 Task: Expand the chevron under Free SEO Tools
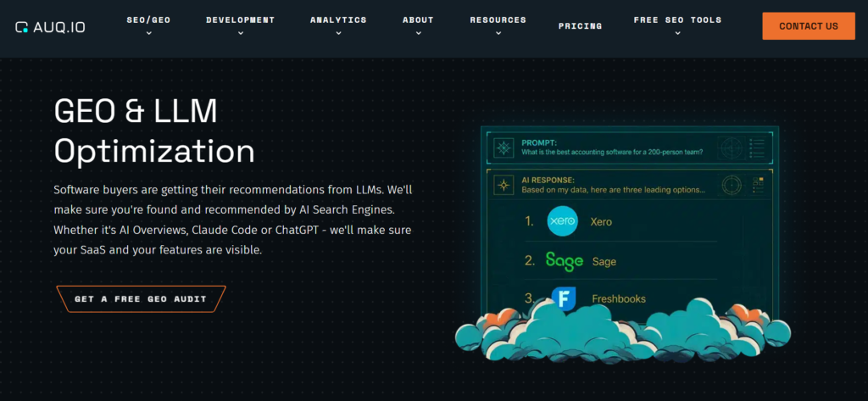point(677,33)
